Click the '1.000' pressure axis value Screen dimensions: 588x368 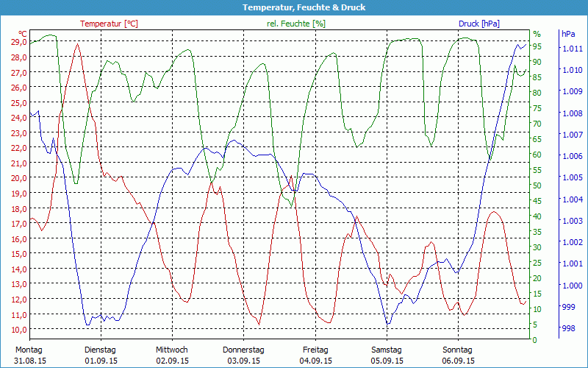[573, 286]
